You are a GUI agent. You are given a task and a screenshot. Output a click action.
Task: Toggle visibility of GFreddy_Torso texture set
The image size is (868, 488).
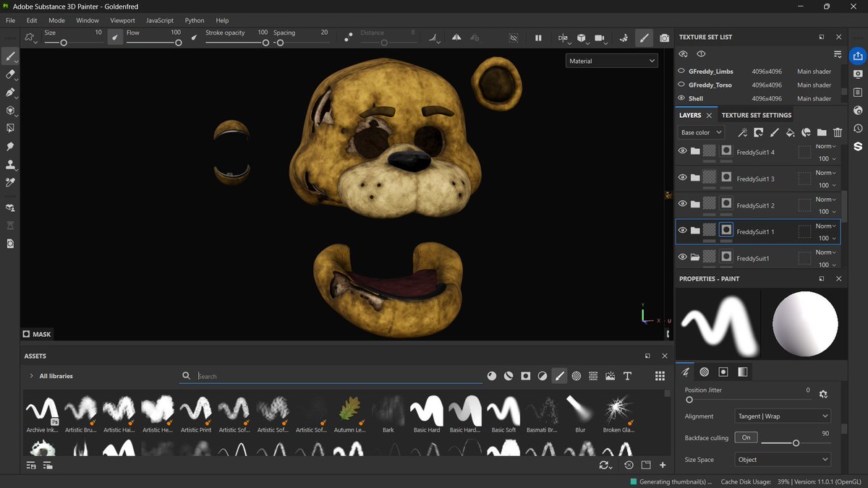pyautogui.click(x=681, y=85)
